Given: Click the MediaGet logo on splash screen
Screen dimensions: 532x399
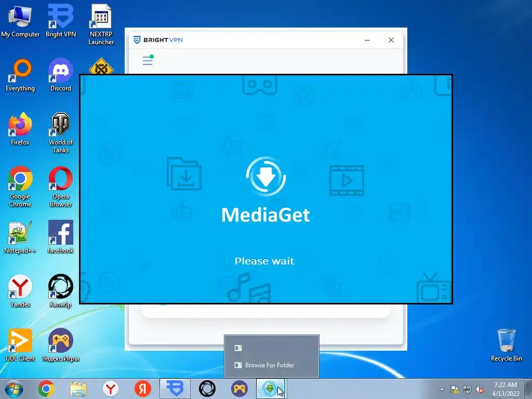Looking at the screenshot, I should [266, 177].
